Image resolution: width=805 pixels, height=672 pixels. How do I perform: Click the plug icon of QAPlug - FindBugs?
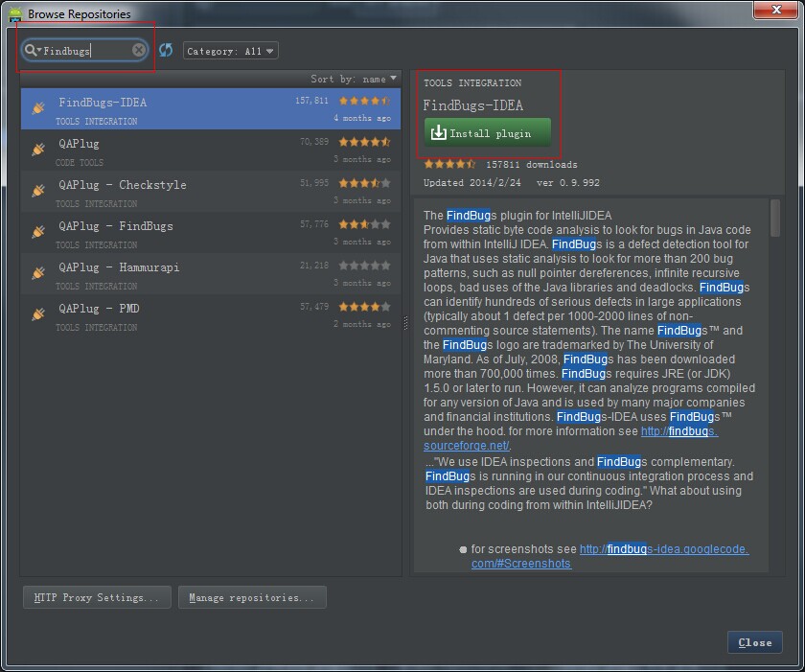pyautogui.click(x=38, y=232)
